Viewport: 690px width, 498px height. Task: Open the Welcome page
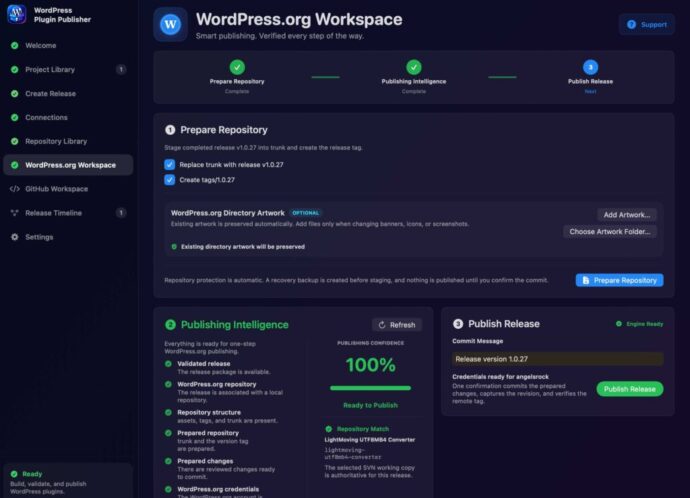[68, 45]
